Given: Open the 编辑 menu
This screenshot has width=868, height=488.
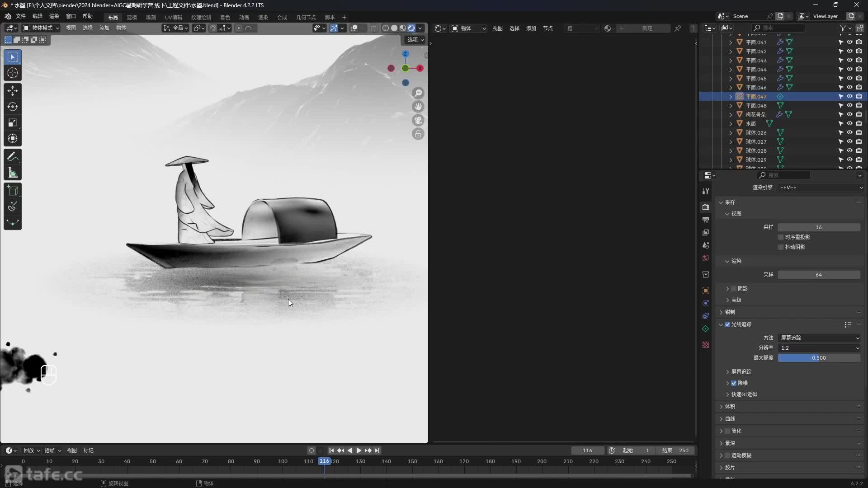Looking at the screenshot, I should (x=38, y=16).
